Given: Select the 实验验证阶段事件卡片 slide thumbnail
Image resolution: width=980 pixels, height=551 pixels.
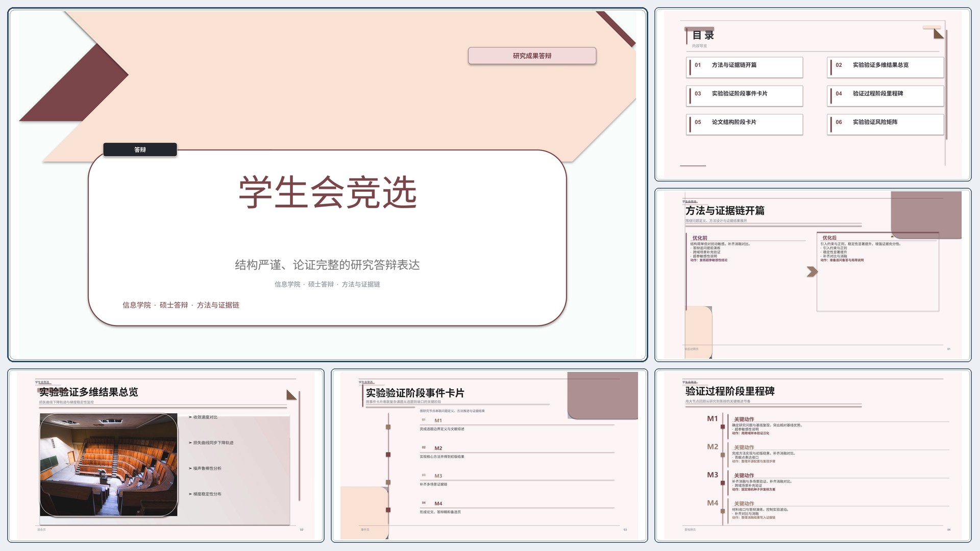Looking at the screenshot, I should [489, 456].
